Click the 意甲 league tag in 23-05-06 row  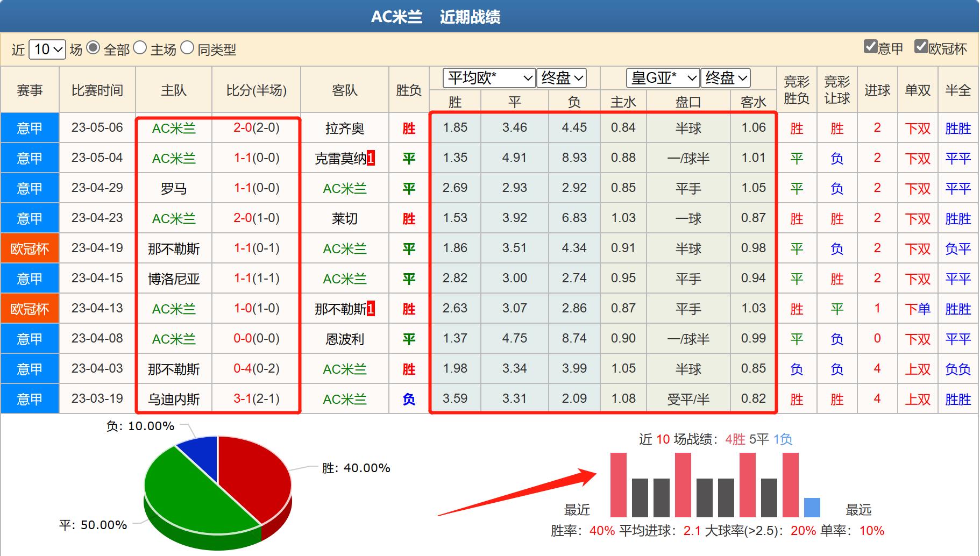[x=30, y=128]
